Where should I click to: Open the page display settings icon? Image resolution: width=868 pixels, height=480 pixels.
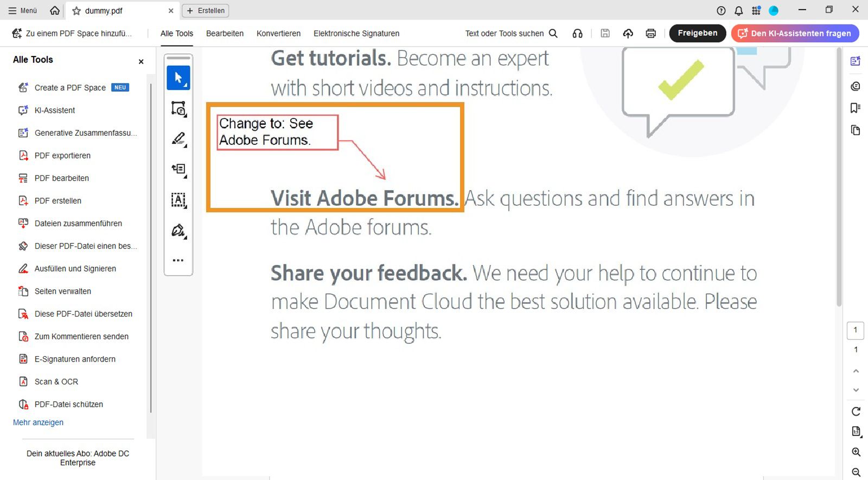point(856,432)
